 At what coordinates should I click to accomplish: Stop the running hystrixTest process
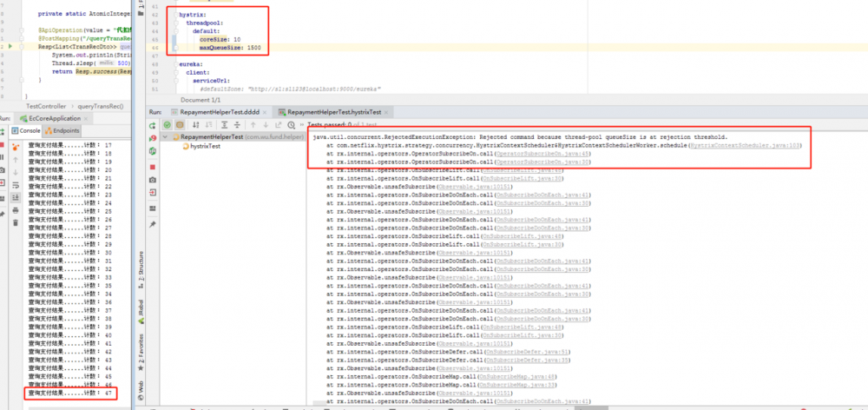(152, 167)
